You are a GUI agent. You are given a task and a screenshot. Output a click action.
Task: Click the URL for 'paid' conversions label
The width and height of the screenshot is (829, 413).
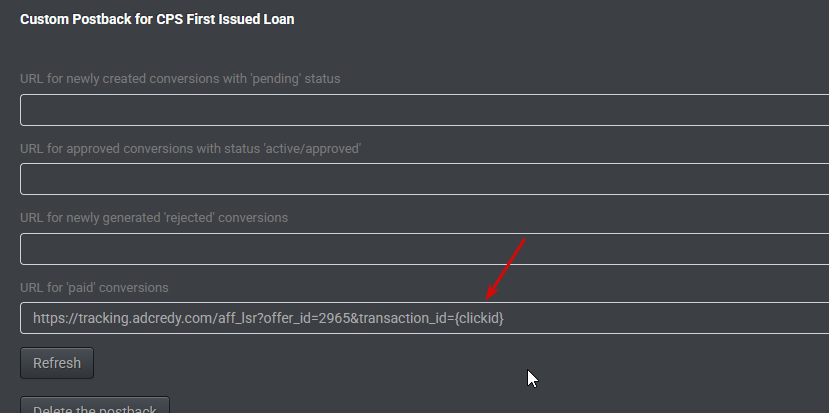pos(94,287)
